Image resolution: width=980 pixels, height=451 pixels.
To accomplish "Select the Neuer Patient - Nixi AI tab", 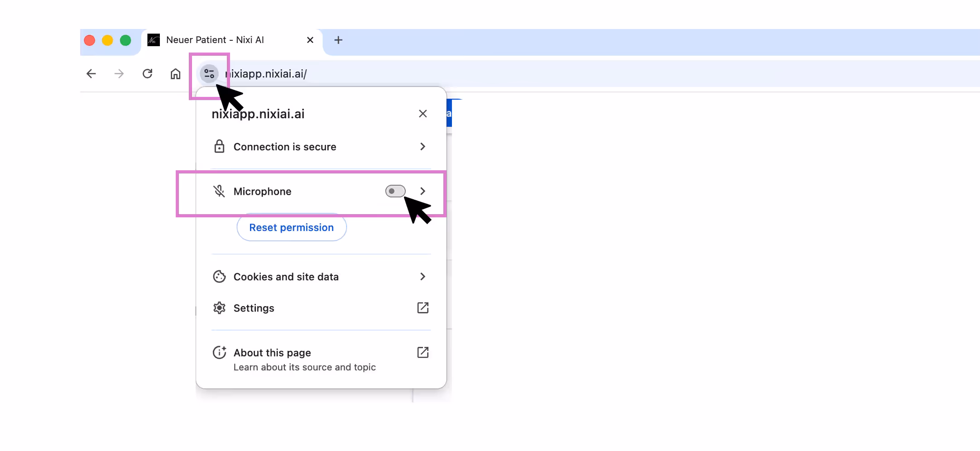I will [x=215, y=40].
